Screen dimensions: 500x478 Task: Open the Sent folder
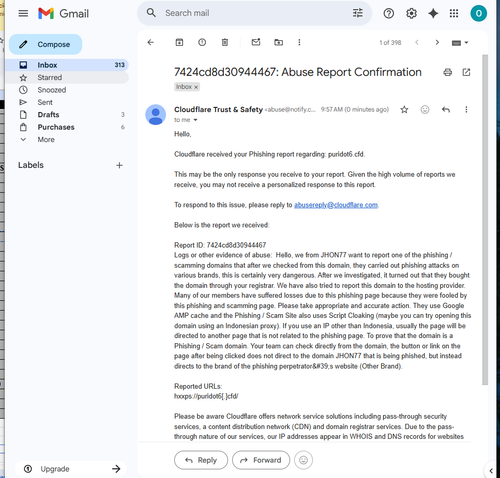click(x=67, y=102)
